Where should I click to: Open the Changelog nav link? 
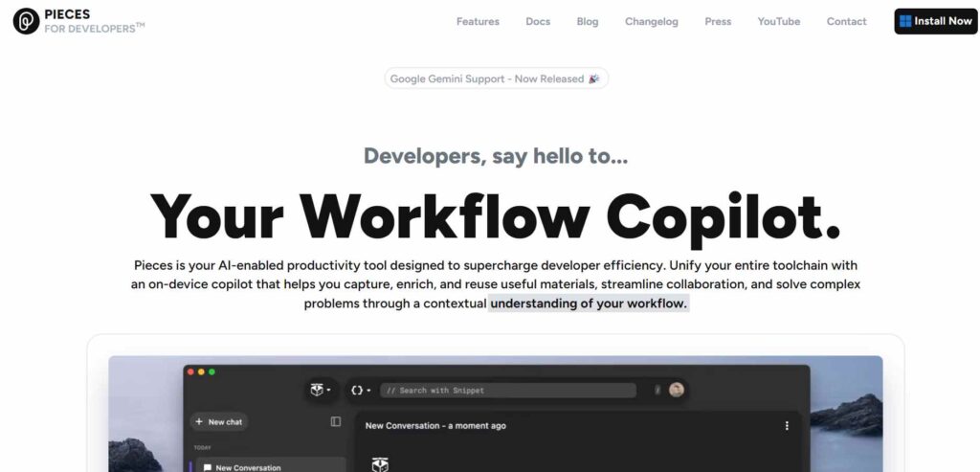[x=651, y=21]
